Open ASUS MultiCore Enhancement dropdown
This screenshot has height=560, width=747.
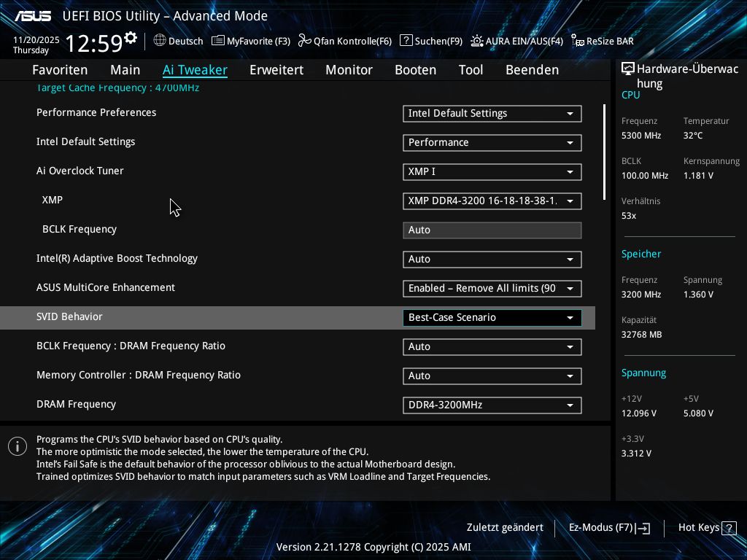coord(492,288)
